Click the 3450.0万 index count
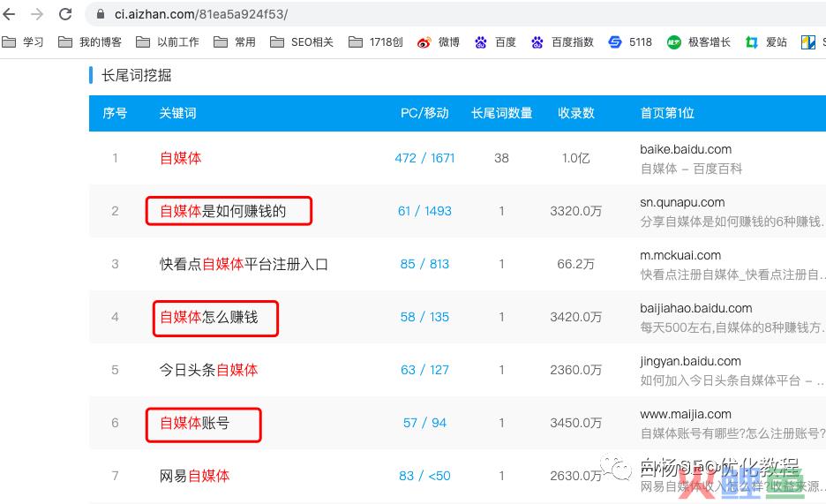 575,423
